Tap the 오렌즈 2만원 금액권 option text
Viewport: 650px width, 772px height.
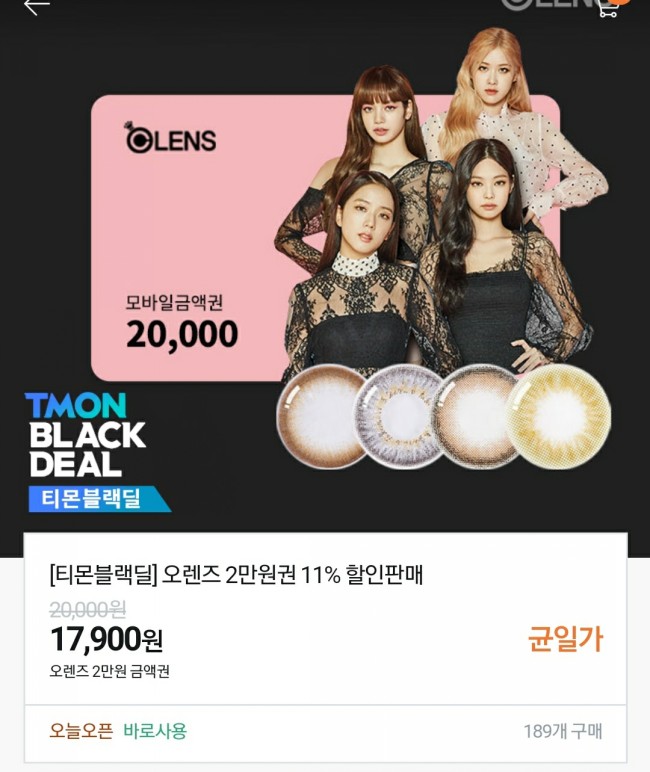pos(109,671)
